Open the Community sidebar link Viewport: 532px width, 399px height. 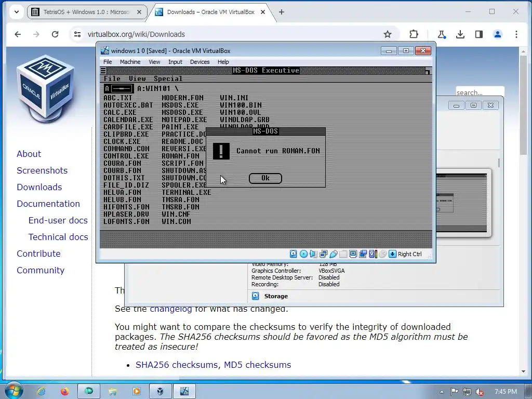pos(41,270)
